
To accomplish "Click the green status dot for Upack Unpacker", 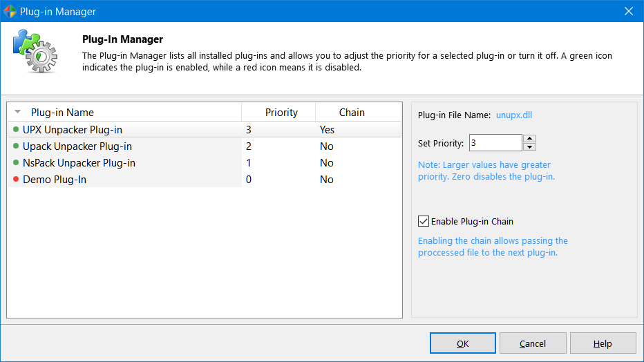I will pos(16,146).
